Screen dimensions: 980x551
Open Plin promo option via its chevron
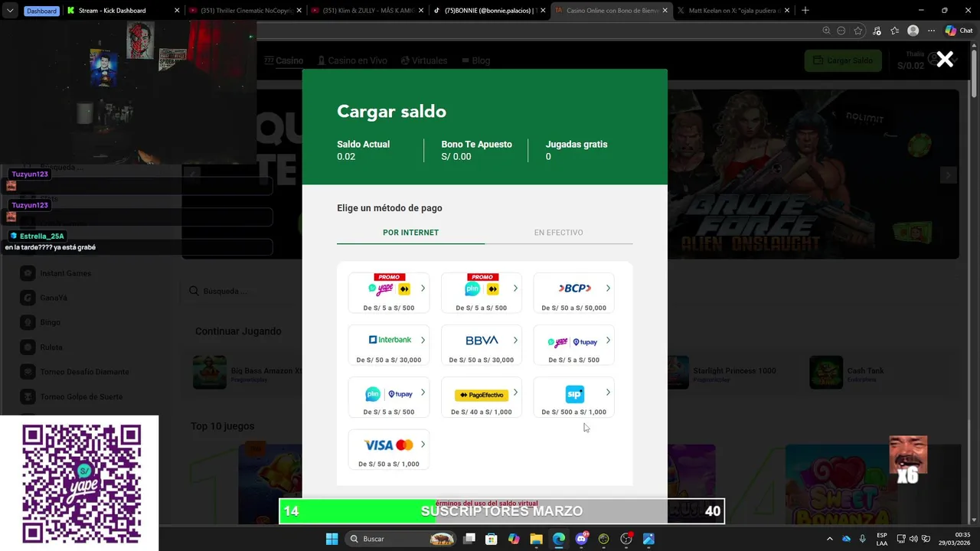coord(515,289)
